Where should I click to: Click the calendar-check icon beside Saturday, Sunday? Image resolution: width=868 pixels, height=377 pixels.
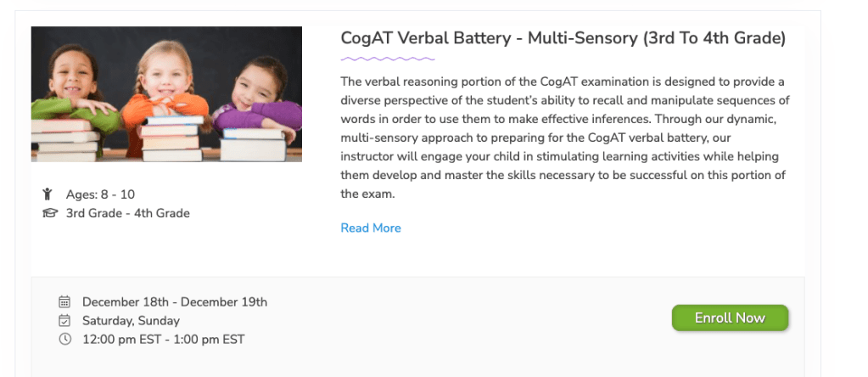coord(64,321)
